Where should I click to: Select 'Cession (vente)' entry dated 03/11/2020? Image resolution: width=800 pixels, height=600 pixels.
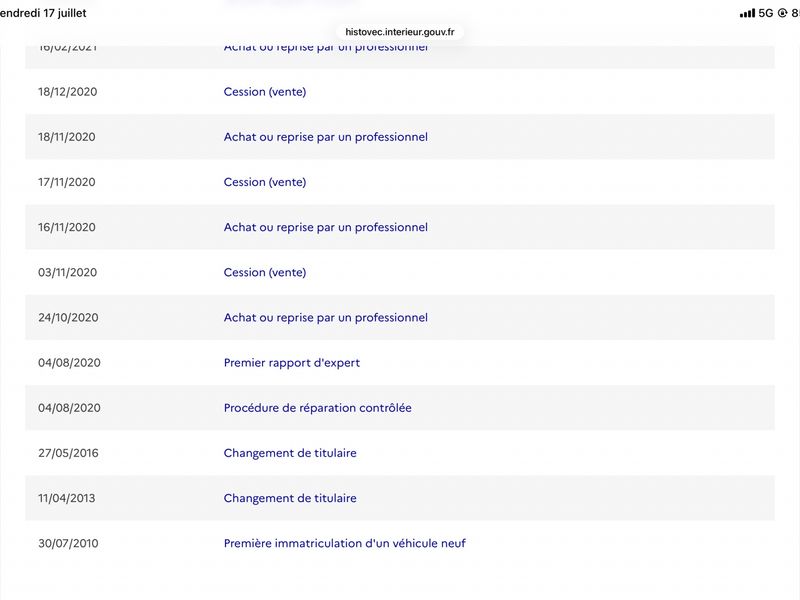265,272
